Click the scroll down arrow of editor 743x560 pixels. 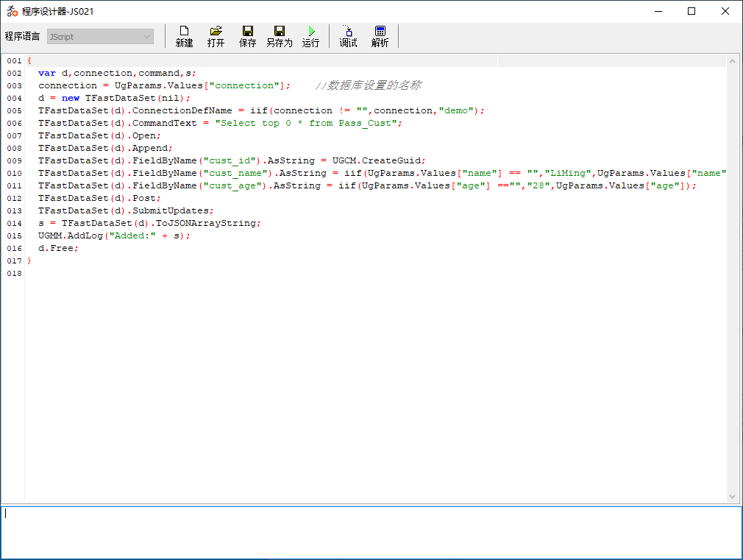[732, 497]
